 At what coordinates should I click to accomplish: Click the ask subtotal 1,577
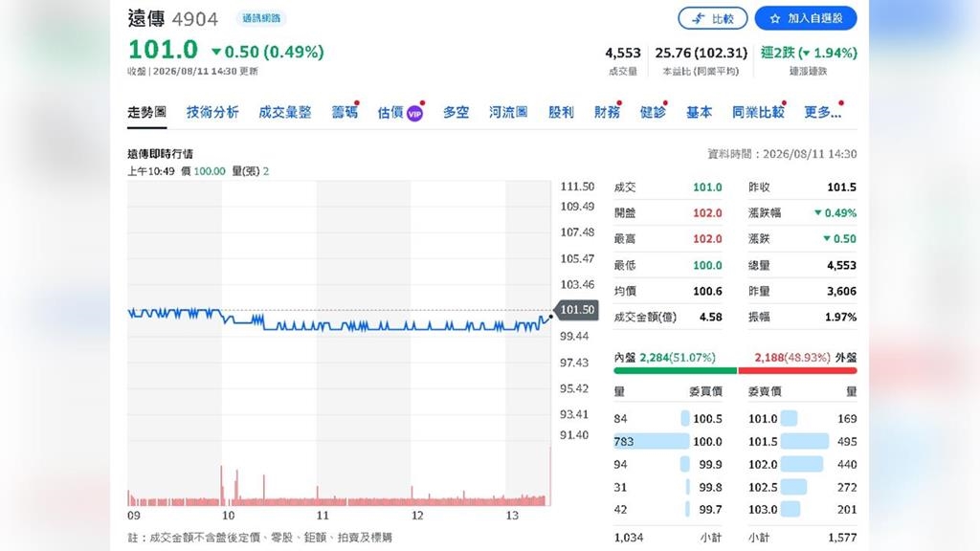(x=842, y=538)
